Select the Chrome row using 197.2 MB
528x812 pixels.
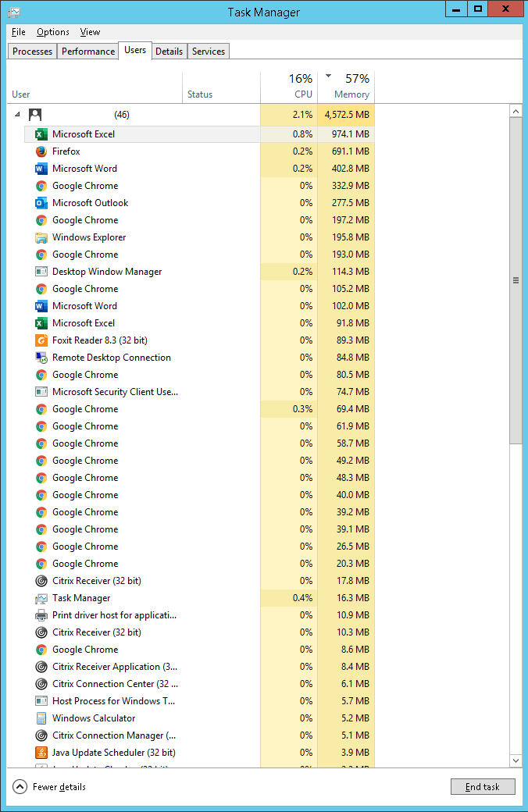[199, 220]
